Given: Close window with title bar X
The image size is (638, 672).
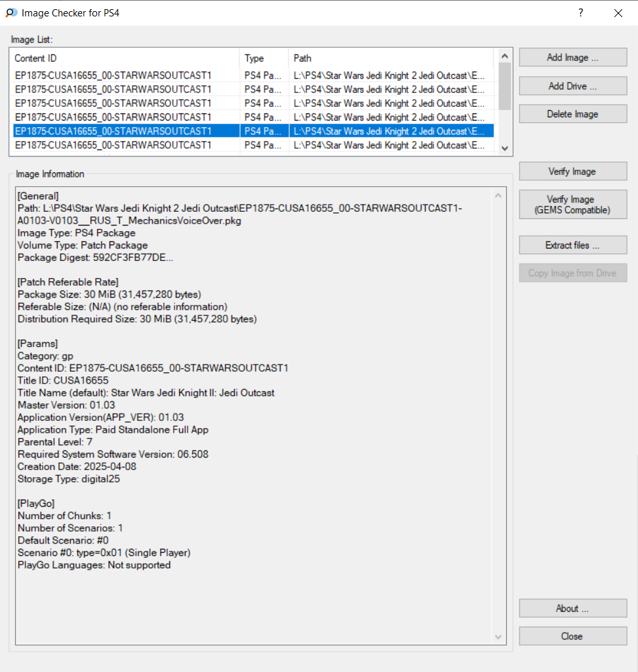Looking at the screenshot, I should point(618,13).
